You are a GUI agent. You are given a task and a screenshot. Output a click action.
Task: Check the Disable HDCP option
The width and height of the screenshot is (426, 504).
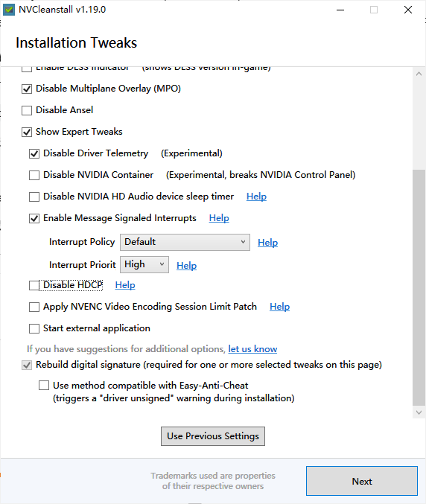(34, 285)
